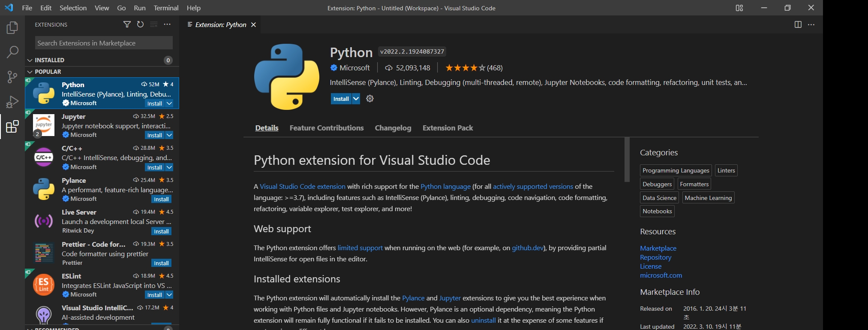
Task: Click the manage gear icon beside Install
Action: (370, 99)
